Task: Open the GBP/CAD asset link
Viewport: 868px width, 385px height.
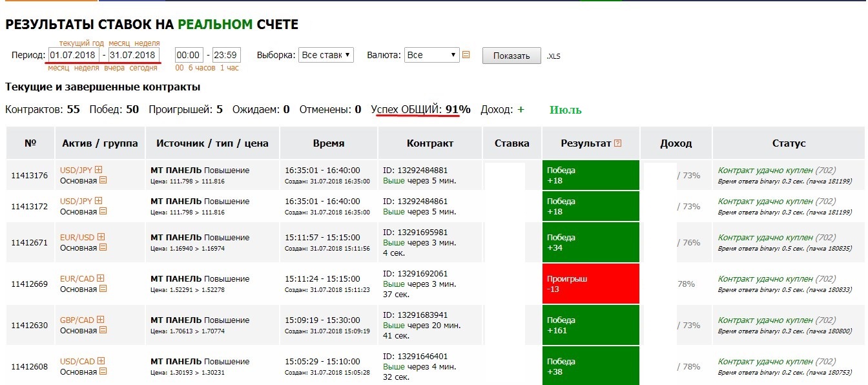Action: 77,320
